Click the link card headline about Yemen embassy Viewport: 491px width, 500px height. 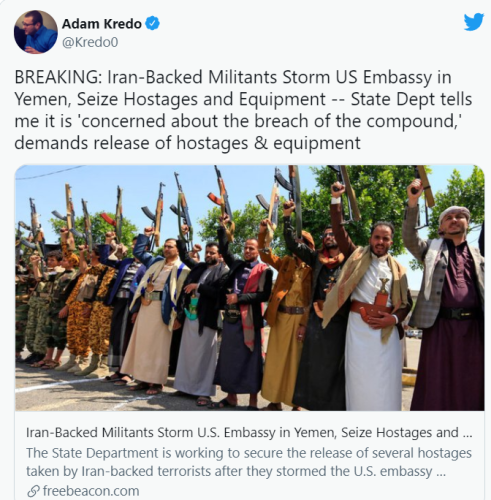pyautogui.click(x=249, y=432)
